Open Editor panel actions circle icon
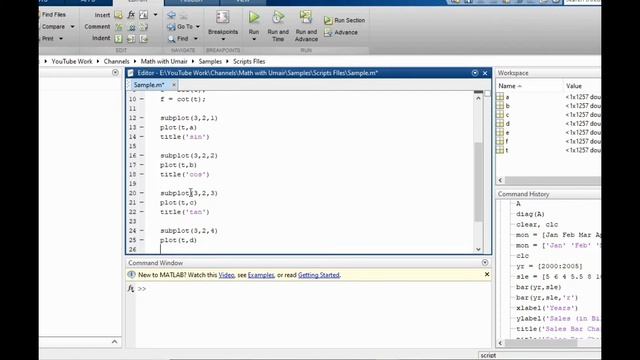This screenshot has width=640, height=360. click(x=475, y=73)
